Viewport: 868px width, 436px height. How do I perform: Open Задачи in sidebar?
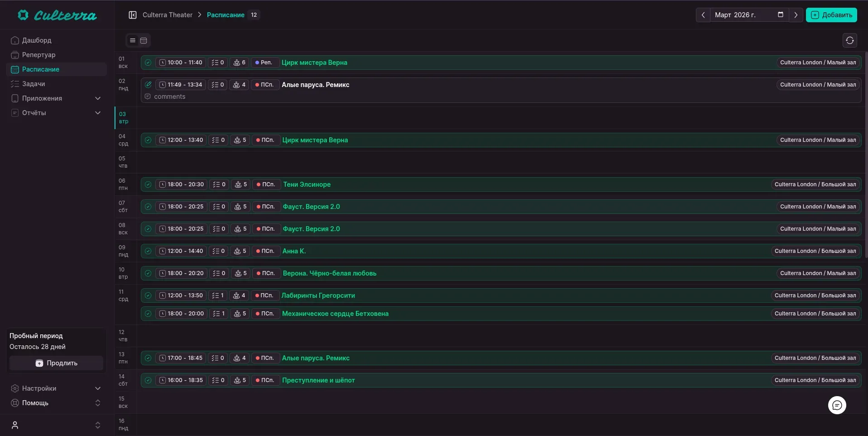click(x=57, y=84)
